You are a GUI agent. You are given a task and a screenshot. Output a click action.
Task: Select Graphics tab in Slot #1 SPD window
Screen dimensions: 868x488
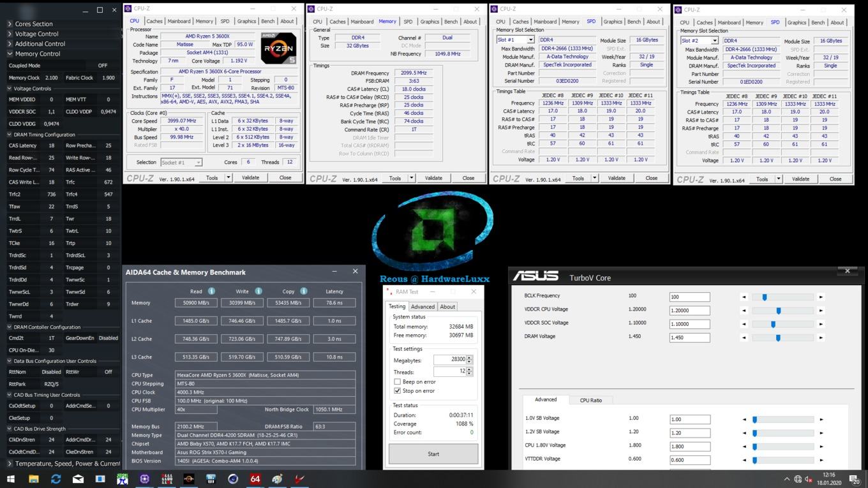[x=613, y=22]
